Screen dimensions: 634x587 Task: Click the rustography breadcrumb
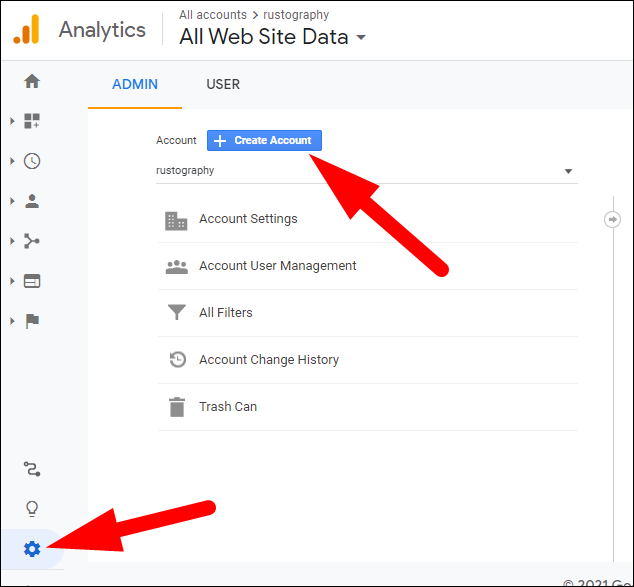click(296, 15)
